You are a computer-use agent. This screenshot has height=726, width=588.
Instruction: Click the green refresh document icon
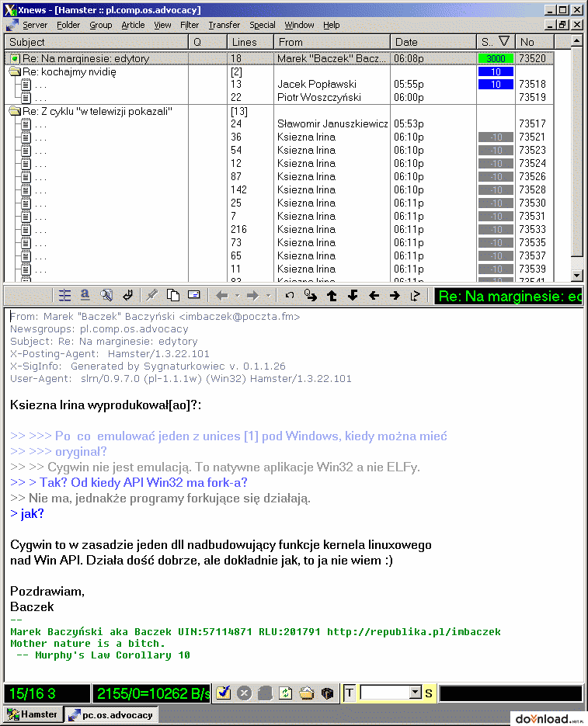285,693
